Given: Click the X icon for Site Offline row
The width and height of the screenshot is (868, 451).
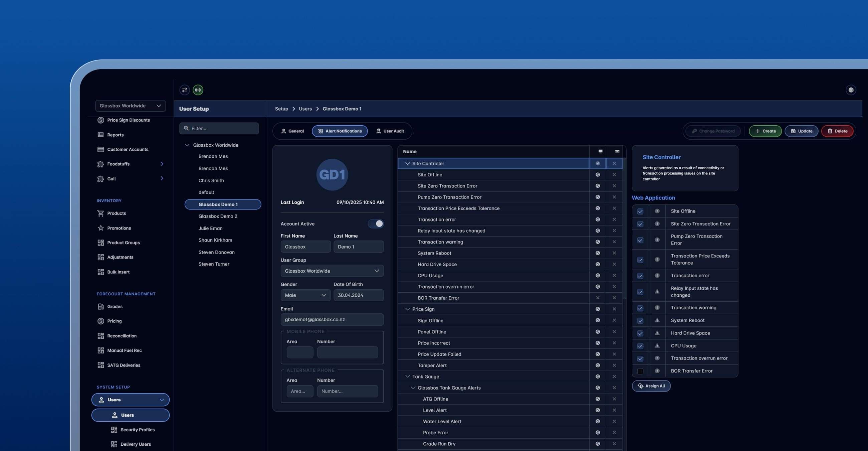Looking at the screenshot, I should pos(614,175).
